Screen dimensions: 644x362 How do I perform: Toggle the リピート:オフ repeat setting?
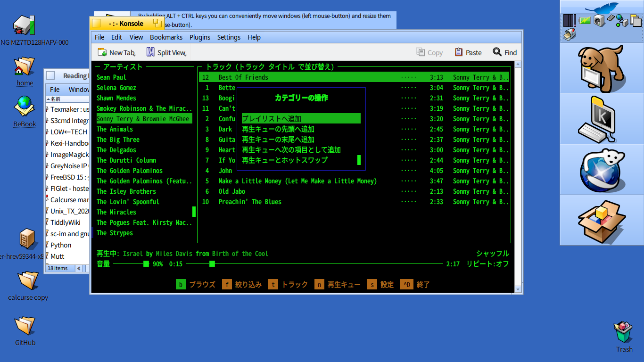pyautogui.click(x=487, y=264)
